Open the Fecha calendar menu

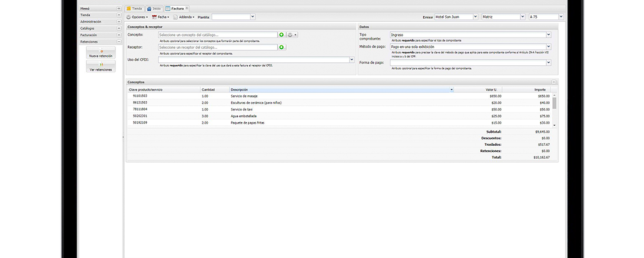pyautogui.click(x=160, y=17)
